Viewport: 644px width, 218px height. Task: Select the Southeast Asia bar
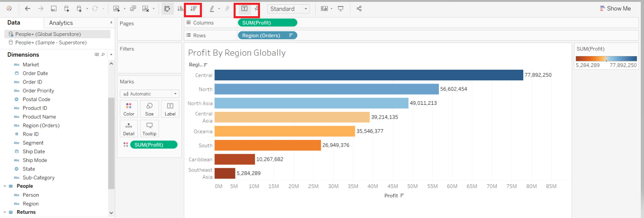[x=225, y=173]
